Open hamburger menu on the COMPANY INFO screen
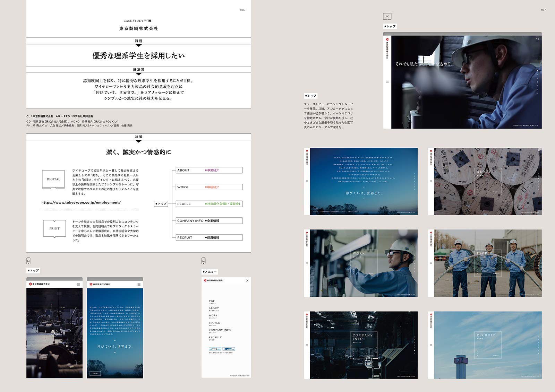The width and height of the screenshot is (555, 392). 307,345
